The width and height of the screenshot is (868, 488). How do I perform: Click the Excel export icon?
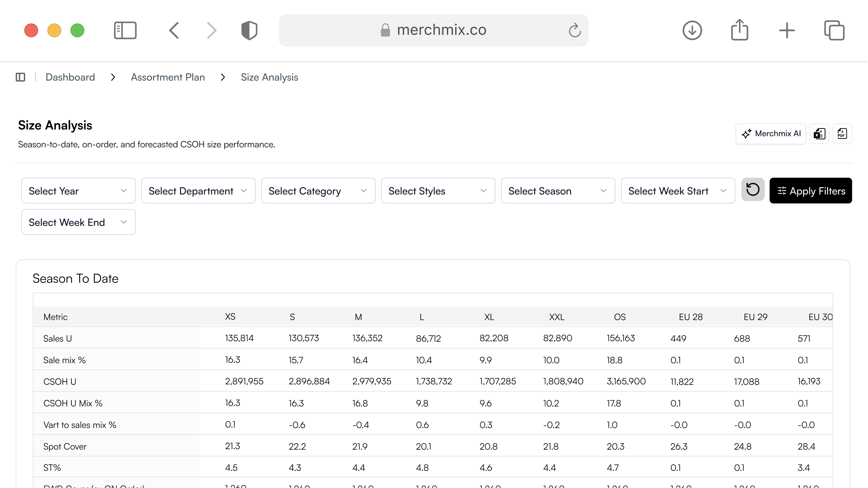click(819, 134)
